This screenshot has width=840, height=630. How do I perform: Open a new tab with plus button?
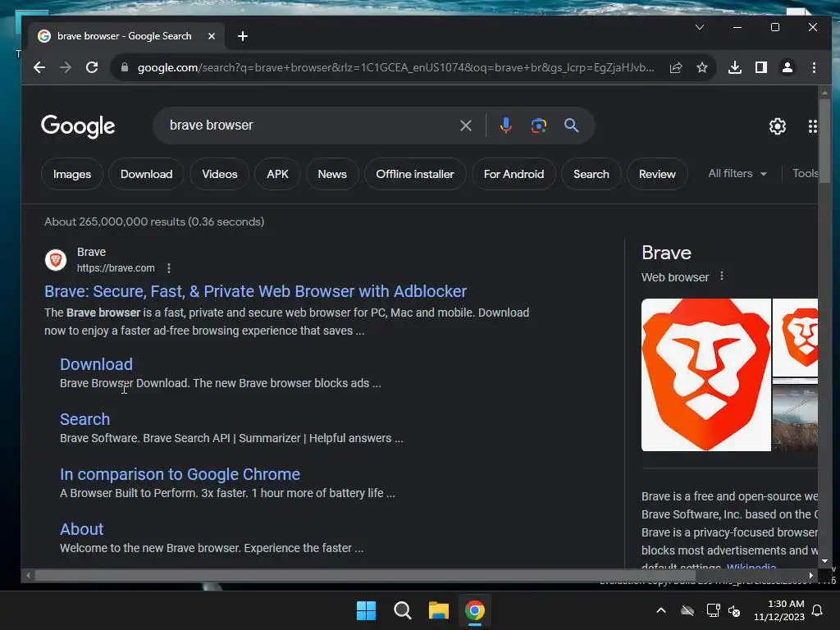[243, 36]
